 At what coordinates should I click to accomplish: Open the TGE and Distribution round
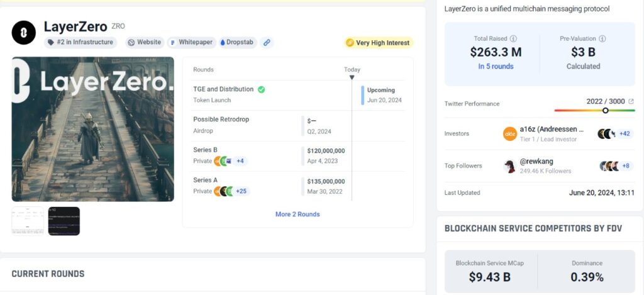(223, 89)
